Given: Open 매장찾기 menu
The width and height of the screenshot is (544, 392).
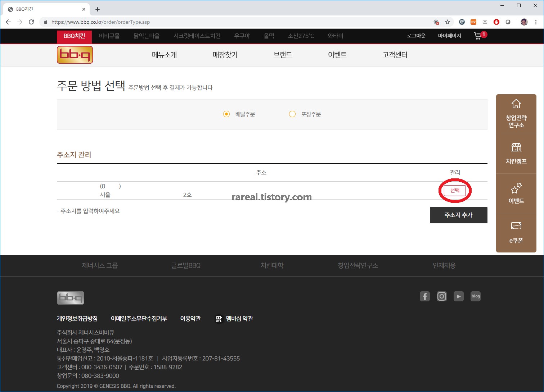Looking at the screenshot, I should (x=225, y=55).
